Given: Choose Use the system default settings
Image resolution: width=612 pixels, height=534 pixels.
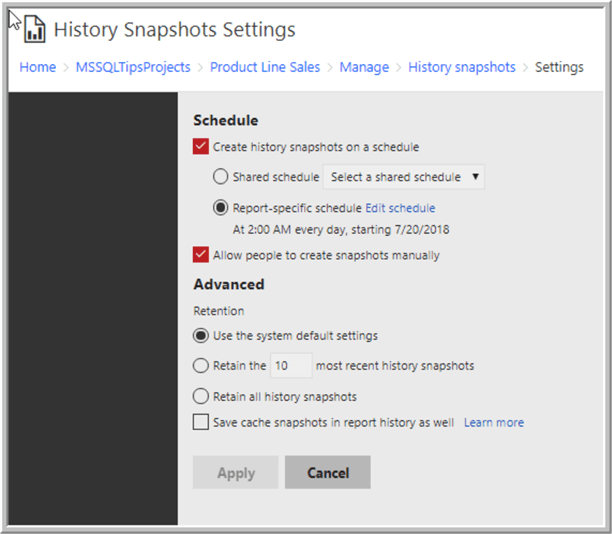Looking at the screenshot, I should point(201,336).
